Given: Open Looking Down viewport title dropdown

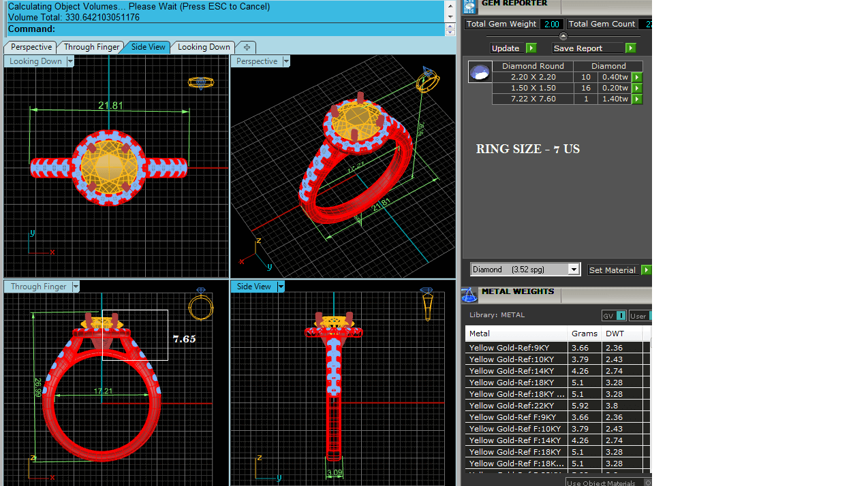Looking at the screenshot, I should tap(70, 61).
